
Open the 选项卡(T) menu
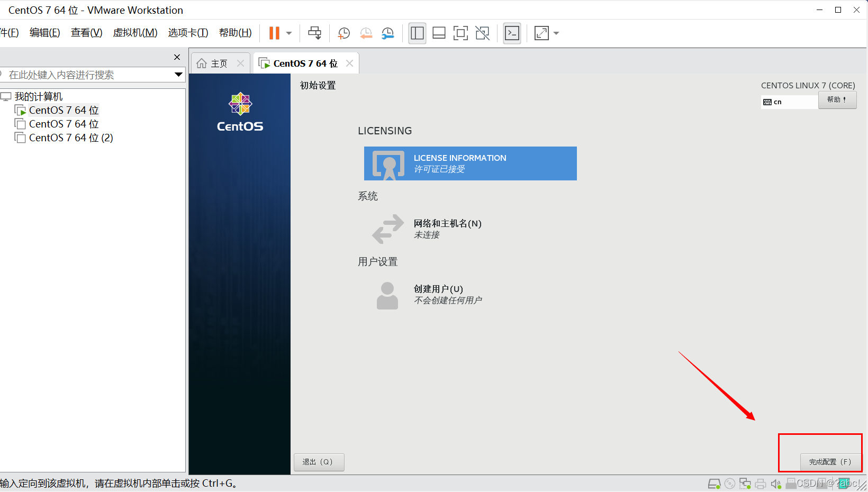click(188, 33)
